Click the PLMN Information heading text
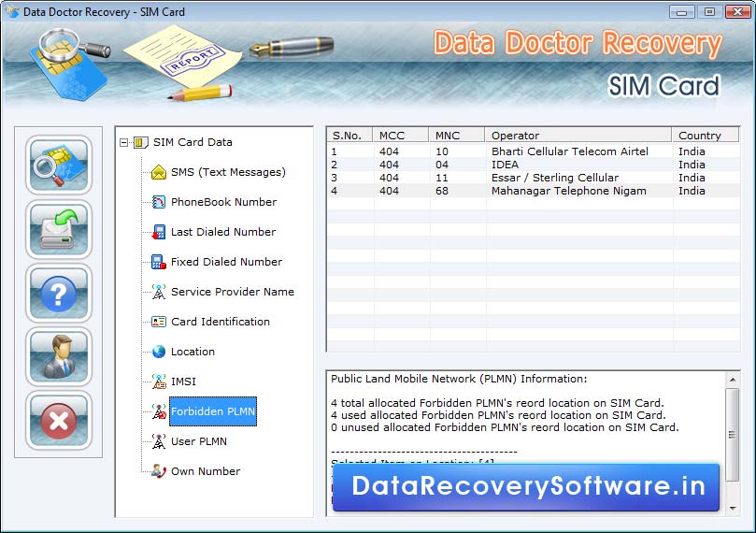756x533 pixels. [x=459, y=379]
